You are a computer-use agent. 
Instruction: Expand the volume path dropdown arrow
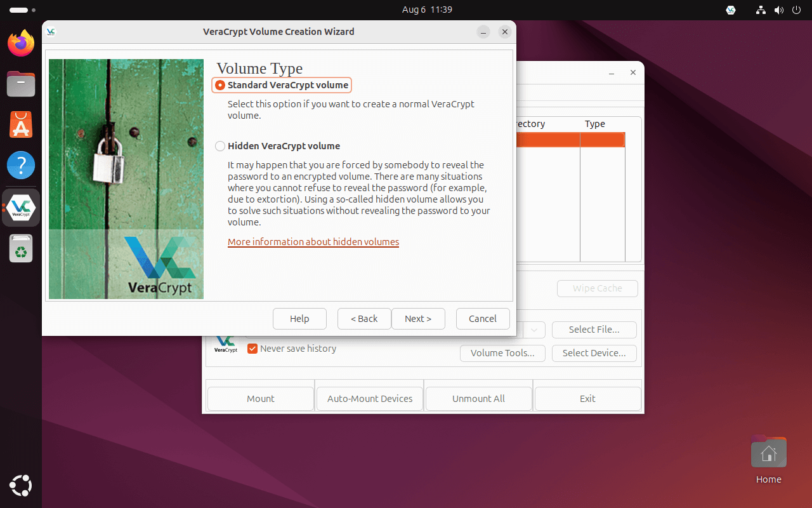(x=535, y=330)
